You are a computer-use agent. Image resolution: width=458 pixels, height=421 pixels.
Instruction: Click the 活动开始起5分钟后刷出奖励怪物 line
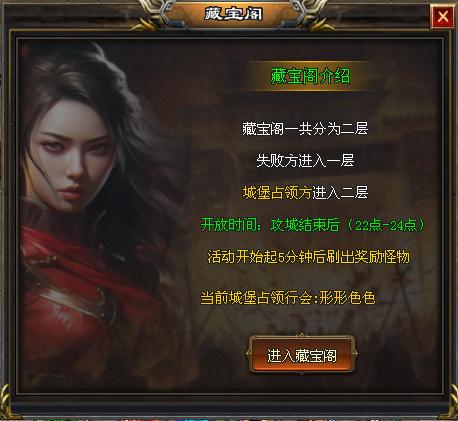click(308, 257)
